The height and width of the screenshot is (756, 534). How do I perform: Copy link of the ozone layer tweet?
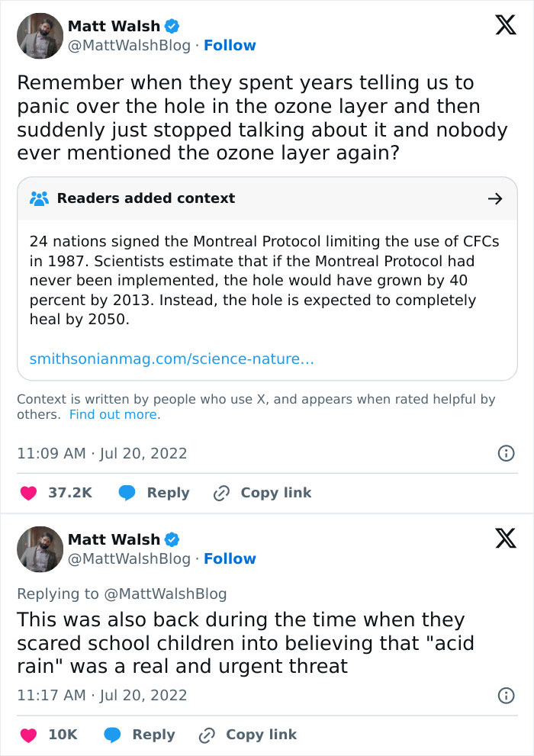(263, 494)
